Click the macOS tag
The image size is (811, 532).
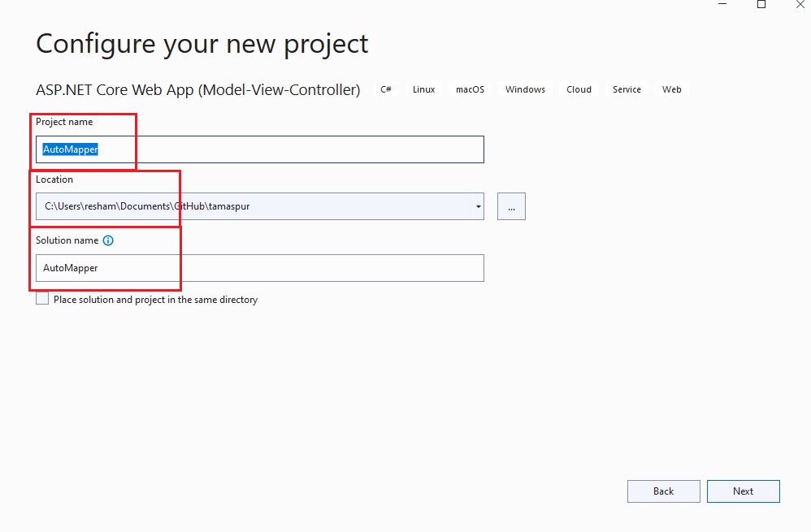point(470,89)
